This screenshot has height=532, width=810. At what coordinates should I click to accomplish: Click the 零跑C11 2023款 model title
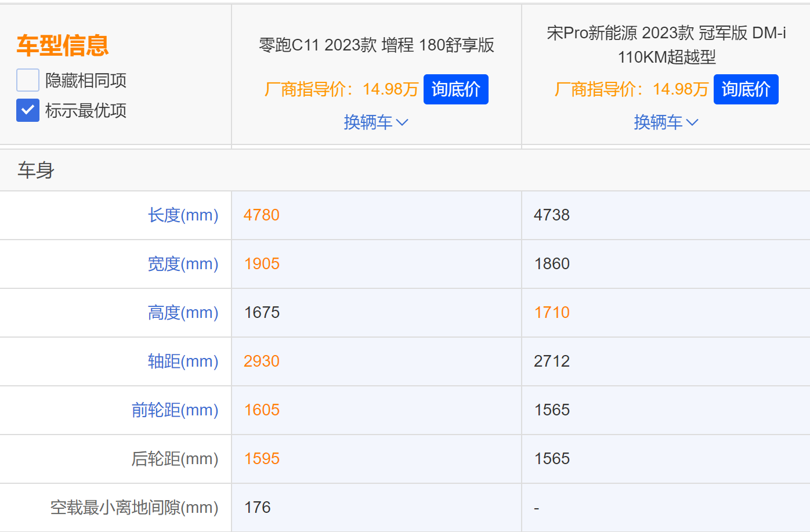[376, 45]
